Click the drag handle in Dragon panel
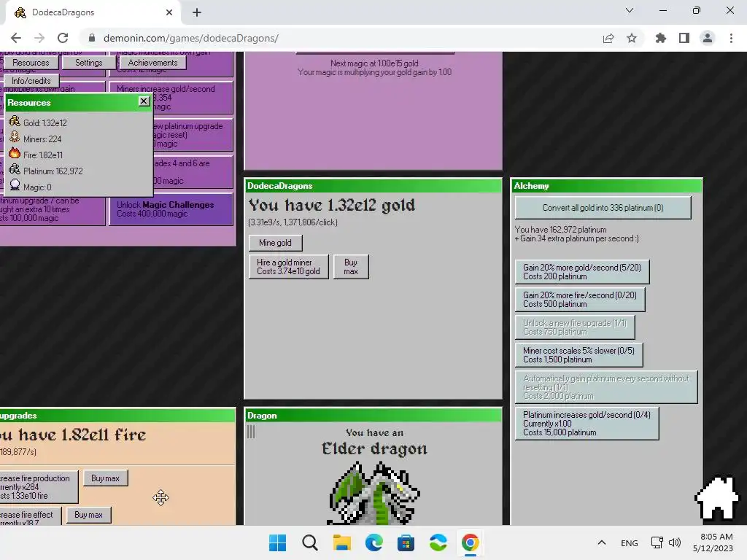This screenshot has width=747, height=560. coord(251,432)
